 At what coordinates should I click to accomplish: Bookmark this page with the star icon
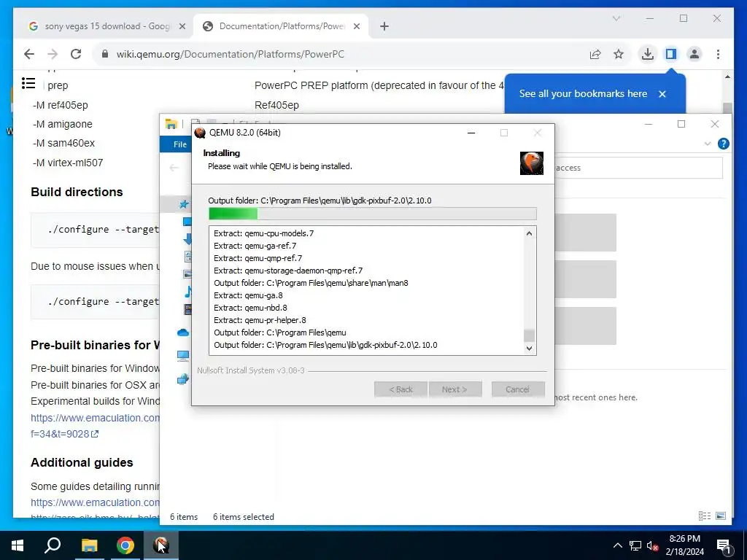click(619, 54)
